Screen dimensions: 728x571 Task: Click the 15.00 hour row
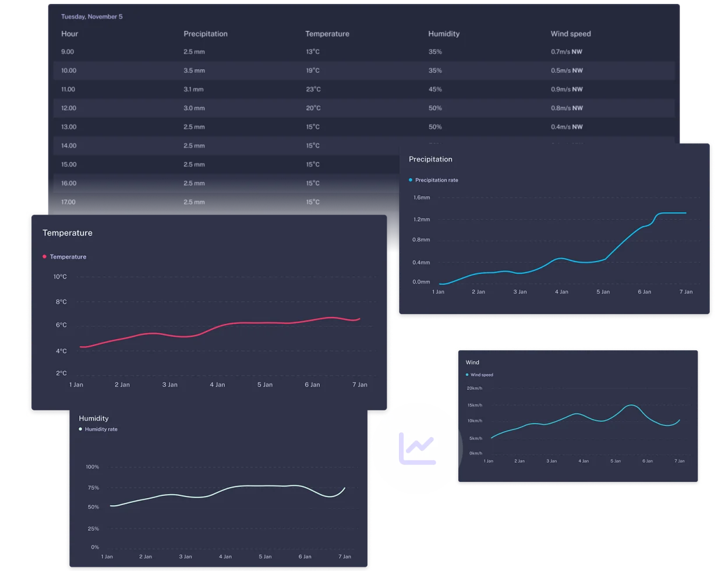pyautogui.click(x=226, y=164)
